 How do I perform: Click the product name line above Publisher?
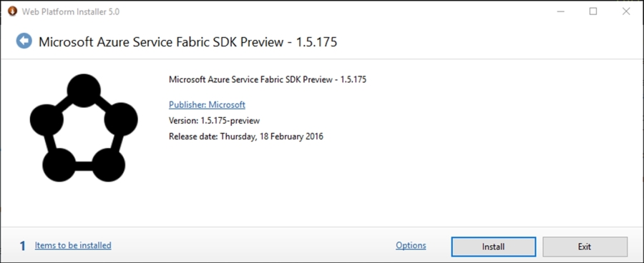tap(268, 79)
